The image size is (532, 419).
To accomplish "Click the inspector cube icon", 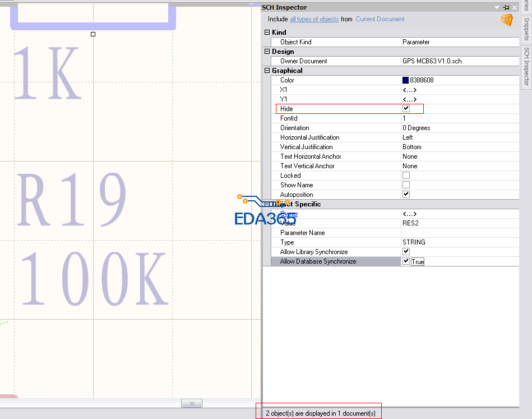I will point(506,20).
